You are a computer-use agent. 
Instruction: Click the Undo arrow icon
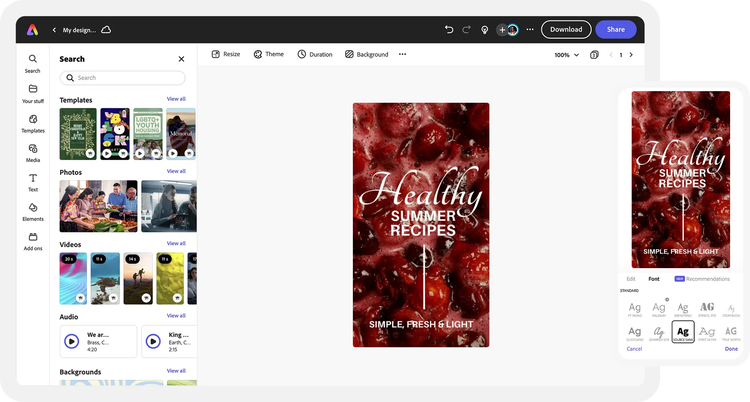[x=449, y=30]
